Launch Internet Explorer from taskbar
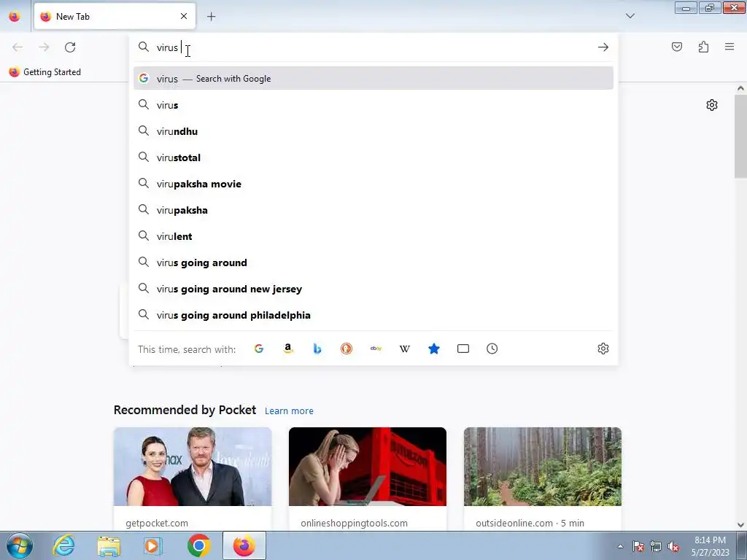Image resolution: width=747 pixels, height=560 pixels. tap(64, 545)
